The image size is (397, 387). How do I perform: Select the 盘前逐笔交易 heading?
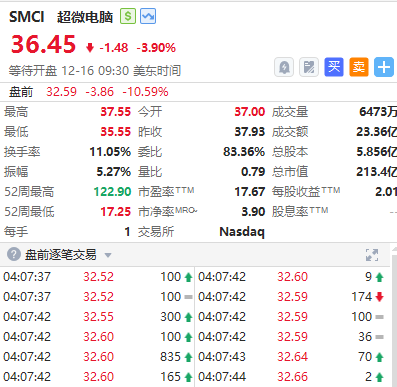[61, 255]
